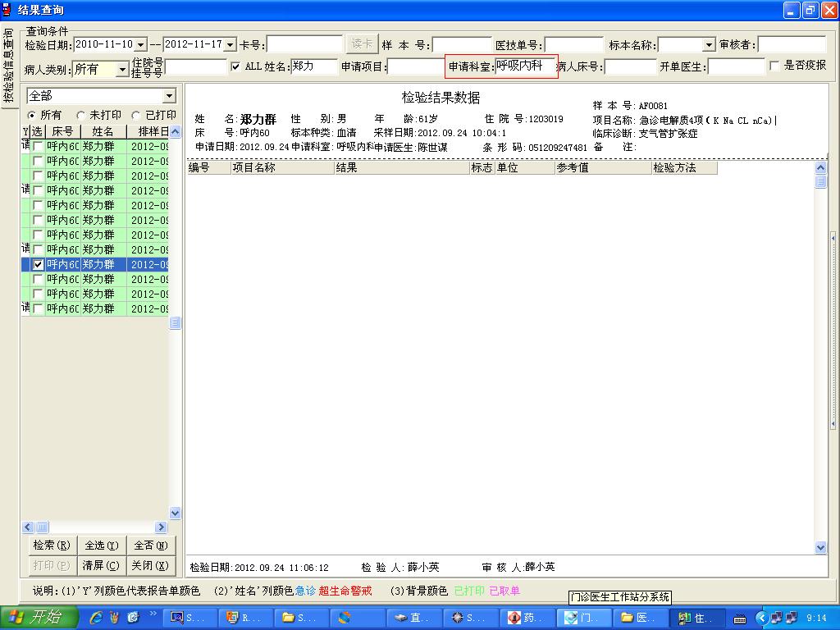840x630 pixels.
Task: Focus the 住院号/挂号号 input field
Action: [x=196, y=67]
